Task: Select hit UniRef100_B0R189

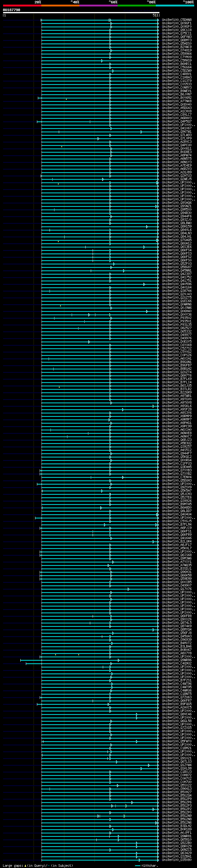Action: pyautogui.click(x=177, y=829)
